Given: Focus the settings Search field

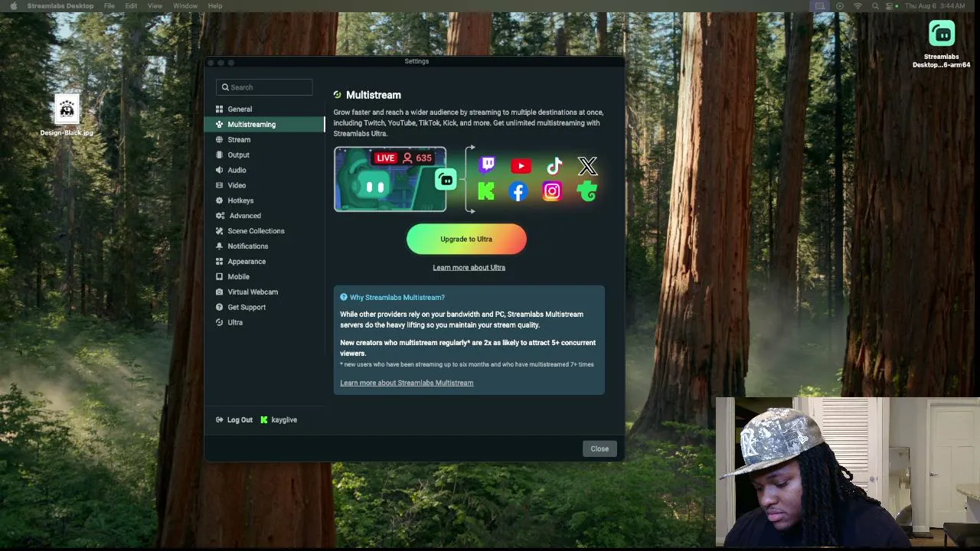Looking at the screenshot, I should pos(264,87).
